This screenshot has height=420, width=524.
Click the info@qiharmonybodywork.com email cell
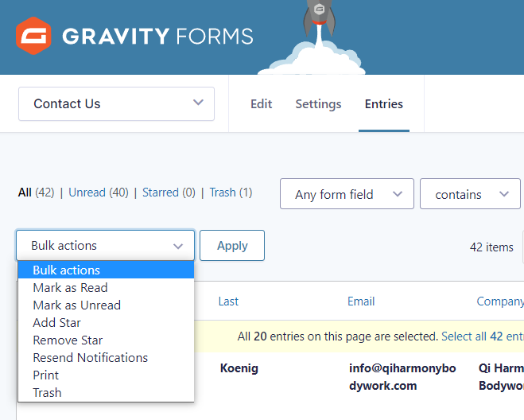tap(402, 377)
